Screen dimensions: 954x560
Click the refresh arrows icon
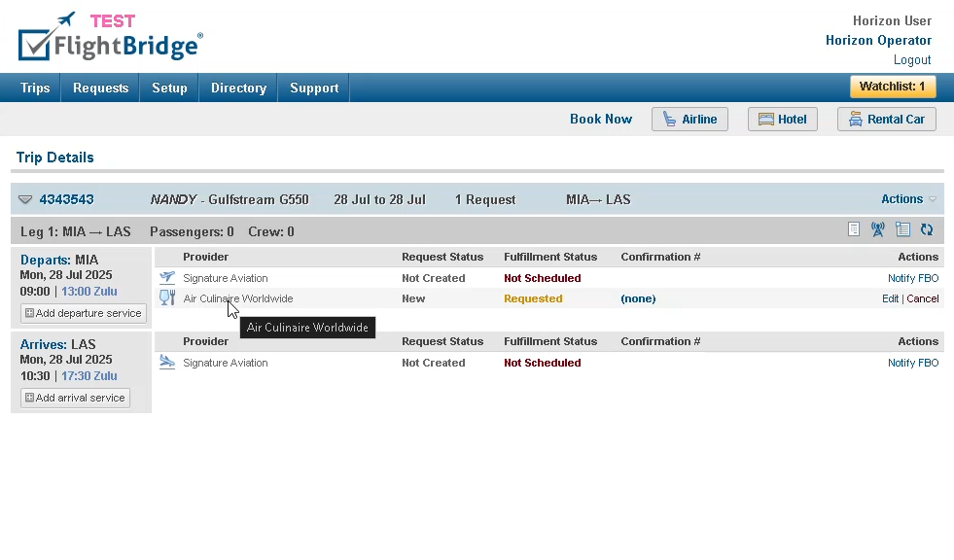927,230
